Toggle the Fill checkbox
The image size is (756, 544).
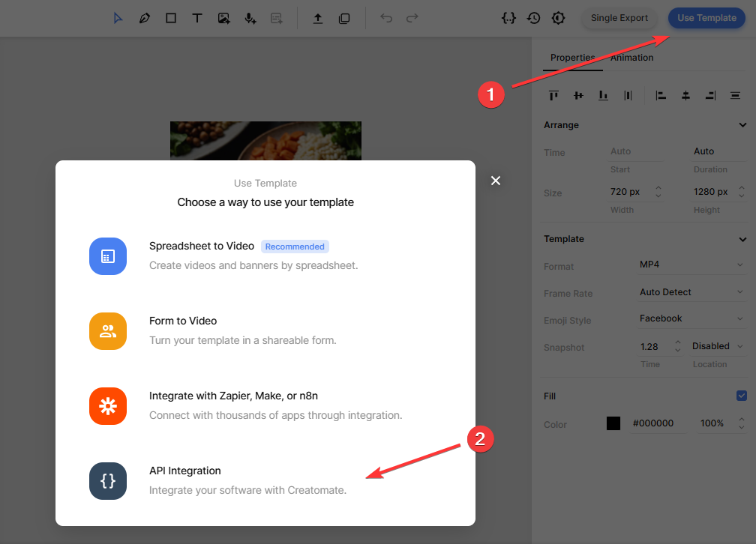click(x=742, y=396)
